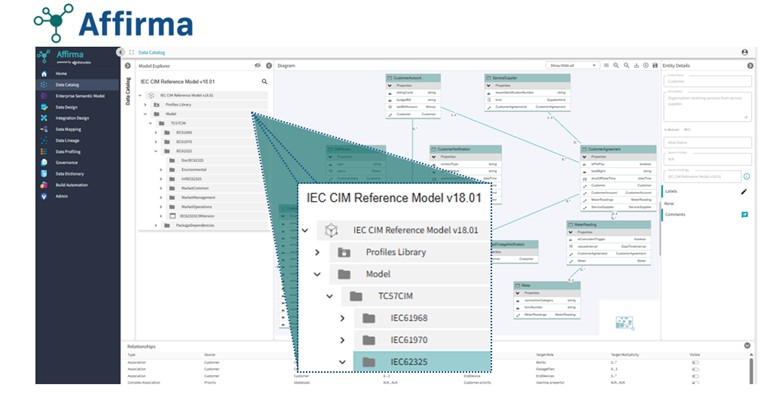This screenshot has height=412, width=780.
Task: Collapse the left navigation sidebar
Action: [x=120, y=52]
